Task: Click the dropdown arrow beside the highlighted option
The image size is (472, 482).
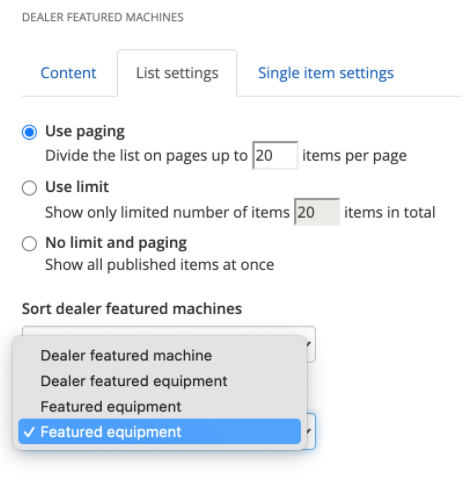Action: pos(309,431)
